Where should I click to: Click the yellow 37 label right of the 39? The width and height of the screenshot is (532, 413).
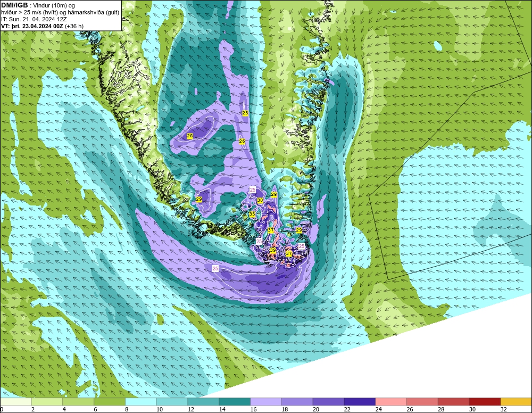289,253
